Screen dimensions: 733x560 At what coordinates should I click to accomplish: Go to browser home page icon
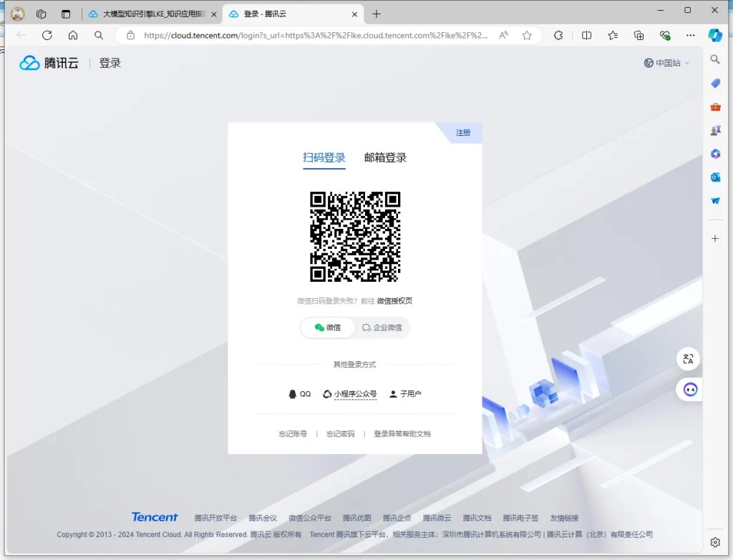73,35
